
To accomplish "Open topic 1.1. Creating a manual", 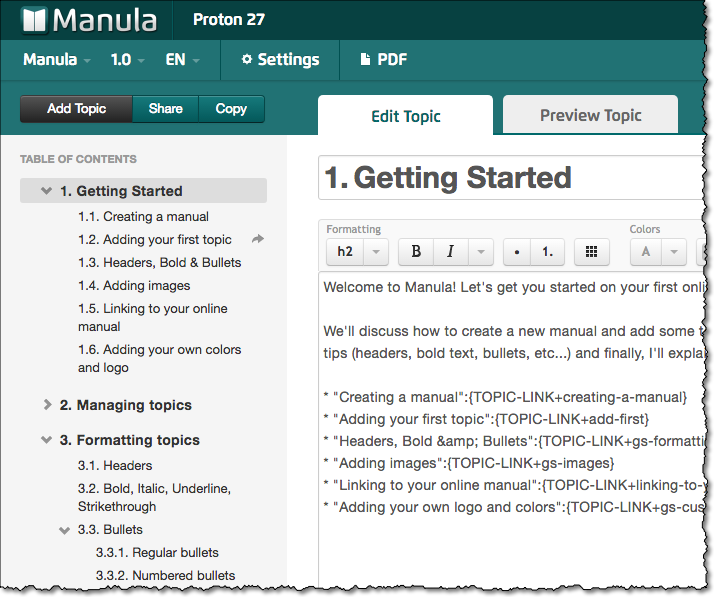I will (x=143, y=216).
